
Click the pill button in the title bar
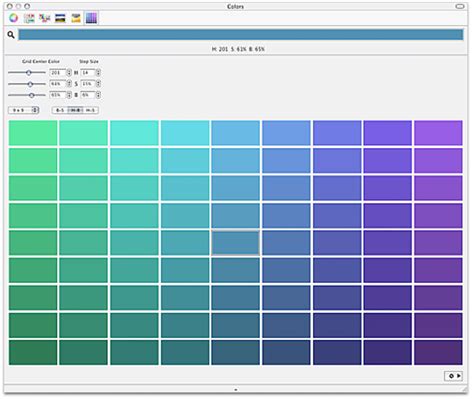click(x=460, y=6)
